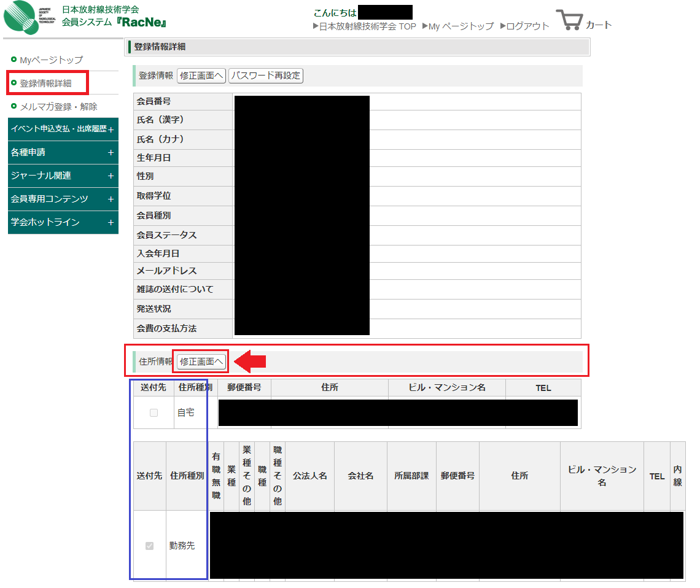
Task: Go to 日本放射線技術学会 TOP link
Action: click(x=367, y=26)
